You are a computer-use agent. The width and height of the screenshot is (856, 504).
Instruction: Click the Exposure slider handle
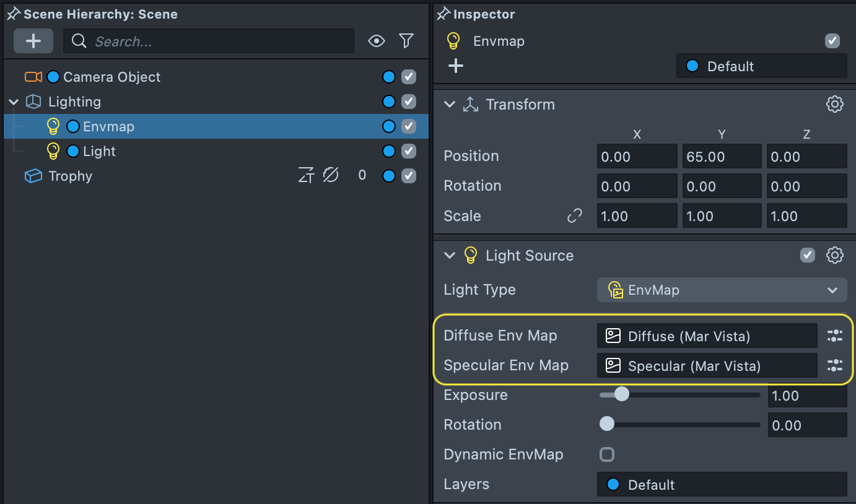621,394
